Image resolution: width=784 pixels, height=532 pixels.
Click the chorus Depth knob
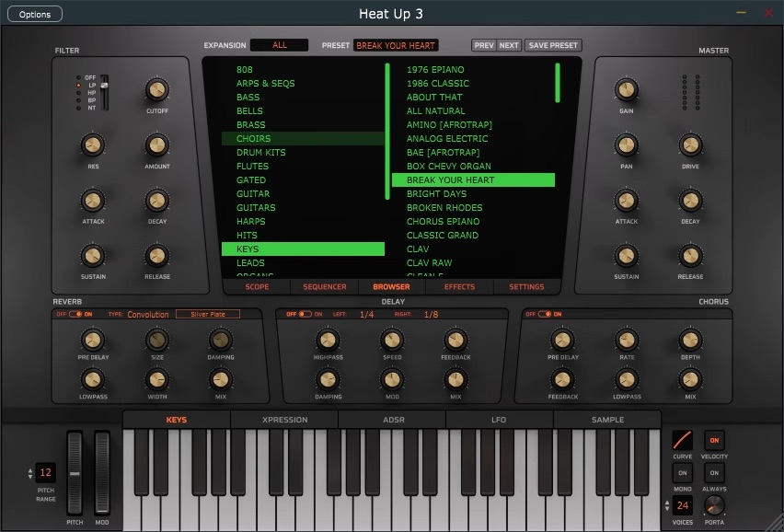690,340
